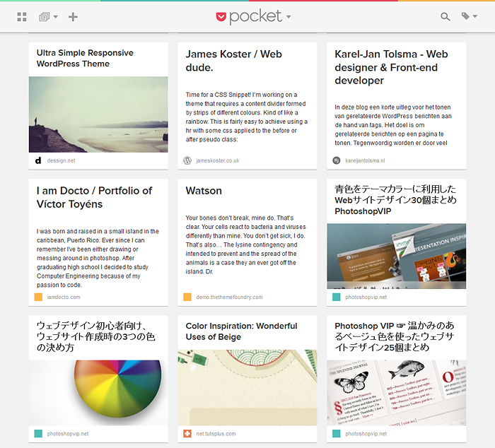Click the kareljantolsma.nl favicon
The height and width of the screenshot is (448, 495).
[337, 160]
